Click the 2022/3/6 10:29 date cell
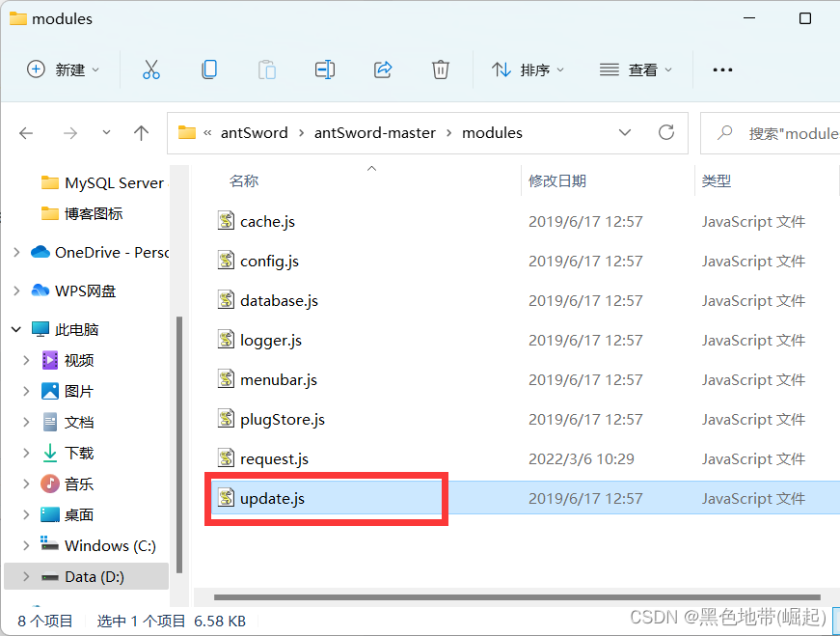Viewport: 840px width, 636px height. tap(582, 459)
